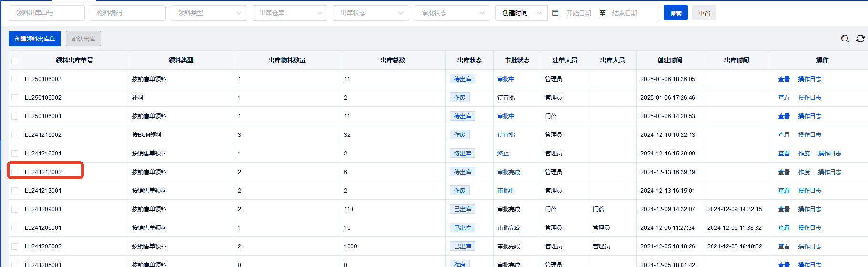Viewport: 868px width, 267px height.
Task: Click 查看 link for order LL250106003
Action: click(x=784, y=79)
